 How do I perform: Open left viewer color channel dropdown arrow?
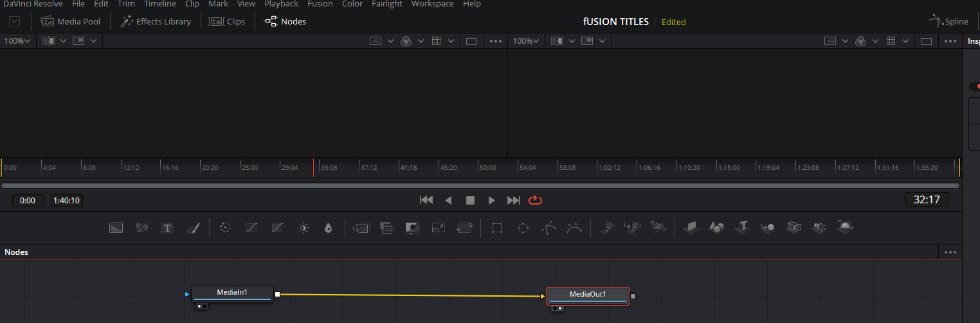click(x=421, y=41)
